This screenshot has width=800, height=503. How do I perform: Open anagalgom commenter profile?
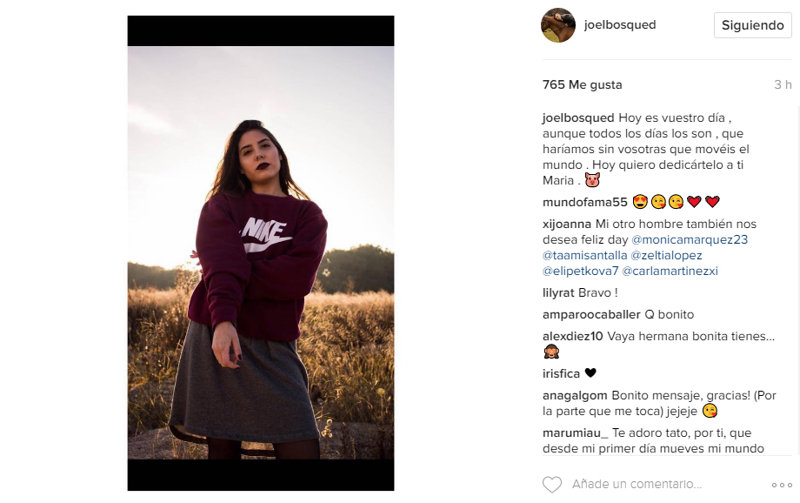[574, 395]
